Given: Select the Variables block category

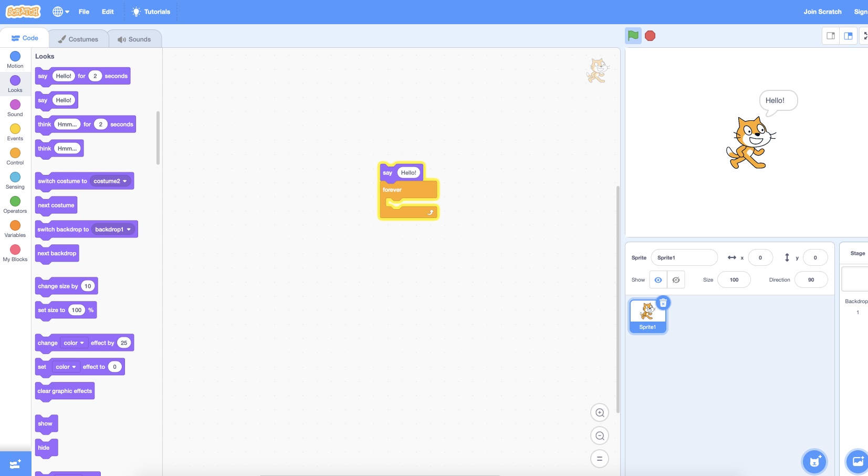Looking at the screenshot, I should [15, 229].
